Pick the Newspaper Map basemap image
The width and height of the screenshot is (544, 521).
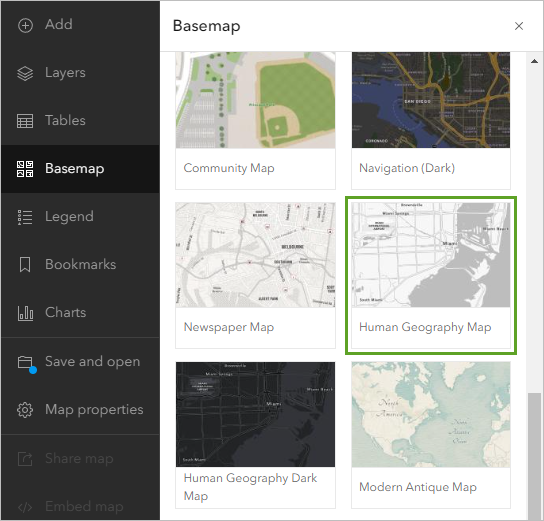pyautogui.click(x=255, y=255)
